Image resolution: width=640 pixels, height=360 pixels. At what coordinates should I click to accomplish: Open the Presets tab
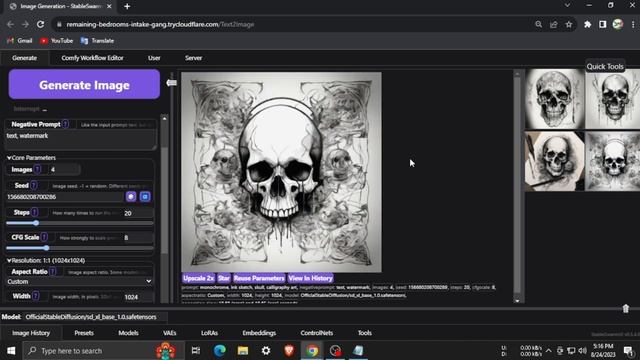point(84,333)
